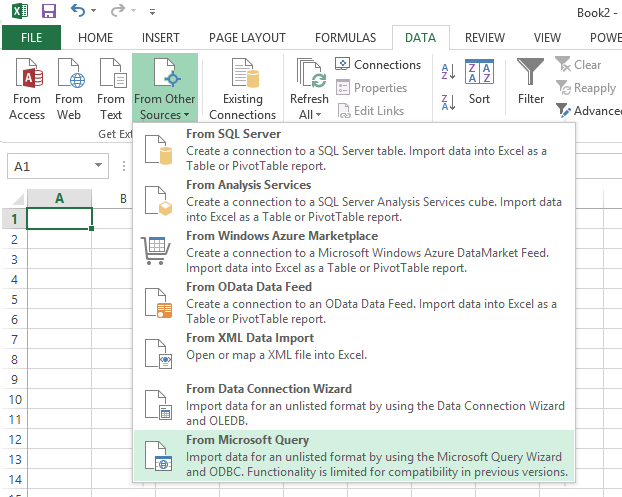Image resolution: width=622 pixels, height=497 pixels.
Task: Switch to the PAGE LAYOUT tab
Action: [x=247, y=38]
